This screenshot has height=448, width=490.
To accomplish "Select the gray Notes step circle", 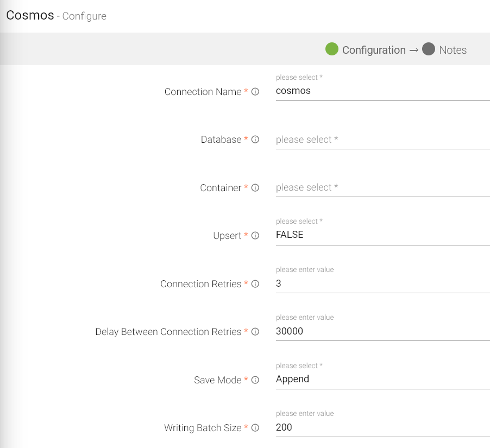I will pos(429,49).
